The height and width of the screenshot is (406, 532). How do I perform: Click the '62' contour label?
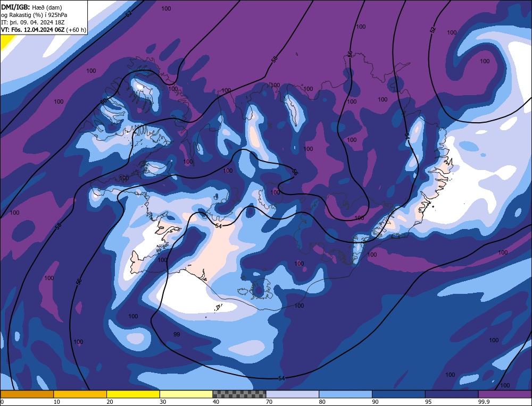coord(129,14)
